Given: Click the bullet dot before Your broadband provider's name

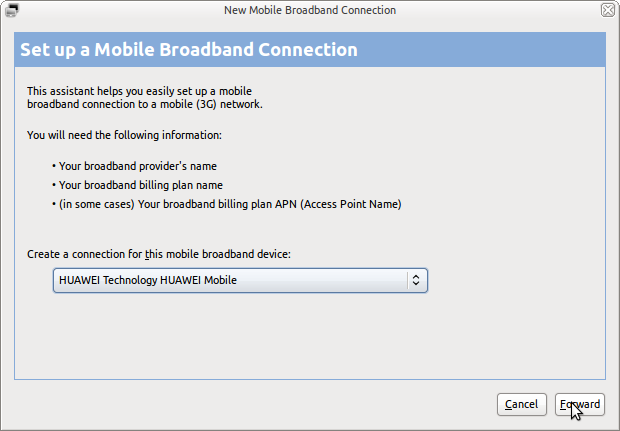Looking at the screenshot, I should click(54, 166).
